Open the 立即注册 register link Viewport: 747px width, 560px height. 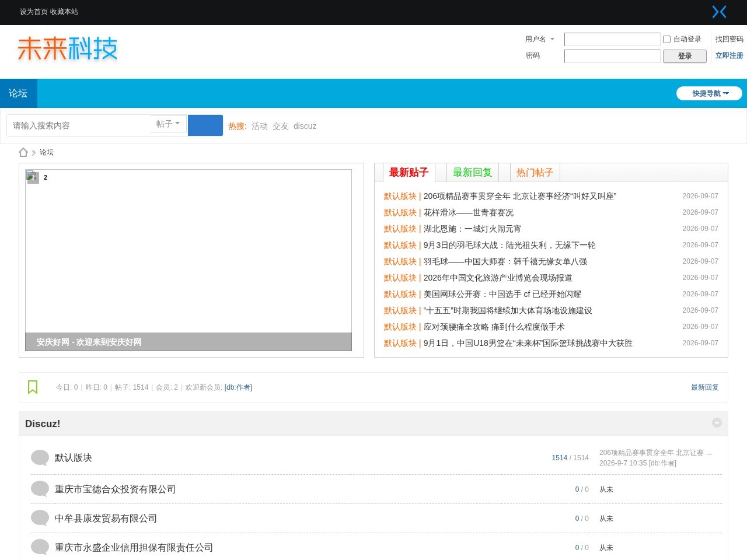729,55
